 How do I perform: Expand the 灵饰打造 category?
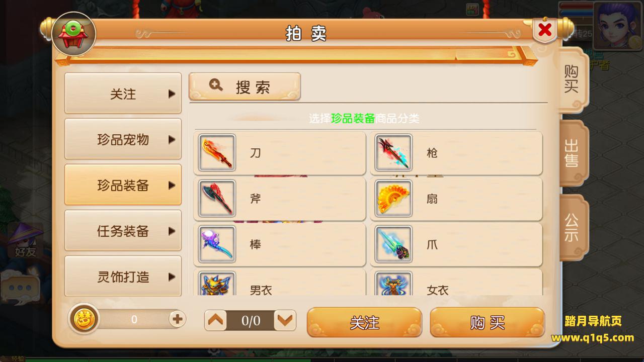(x=123, y=276)
